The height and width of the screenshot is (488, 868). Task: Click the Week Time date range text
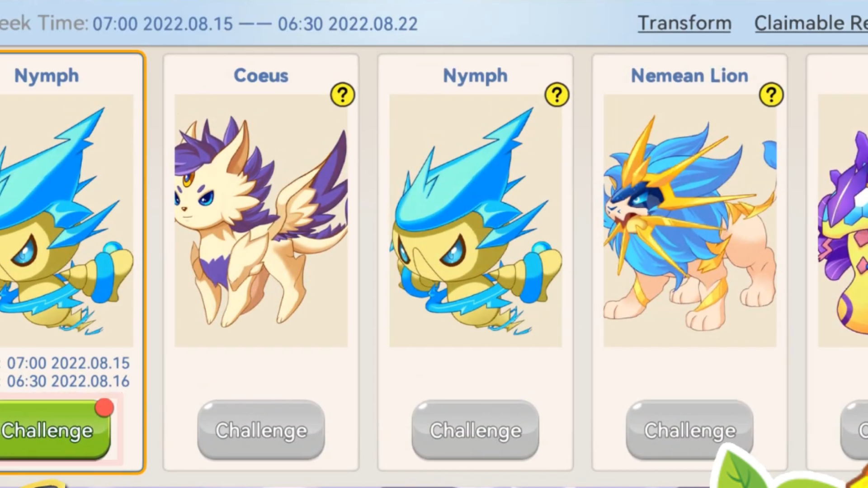(x=255, y=23)
